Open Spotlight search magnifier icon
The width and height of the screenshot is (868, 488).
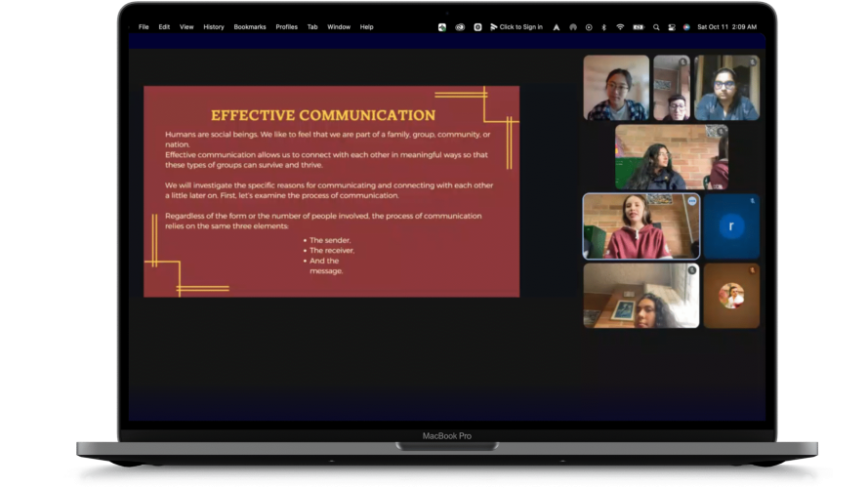(x=656, y=27)
